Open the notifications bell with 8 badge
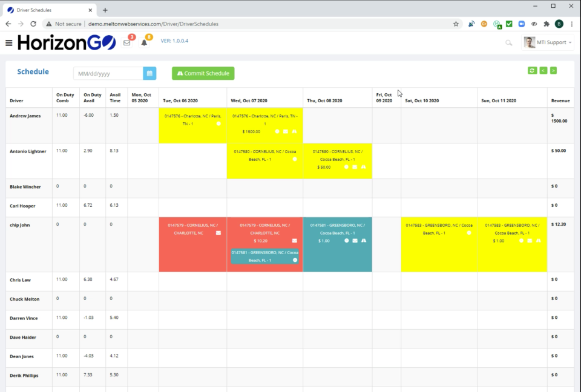This screenshot has width=581, height=392. 144,42
